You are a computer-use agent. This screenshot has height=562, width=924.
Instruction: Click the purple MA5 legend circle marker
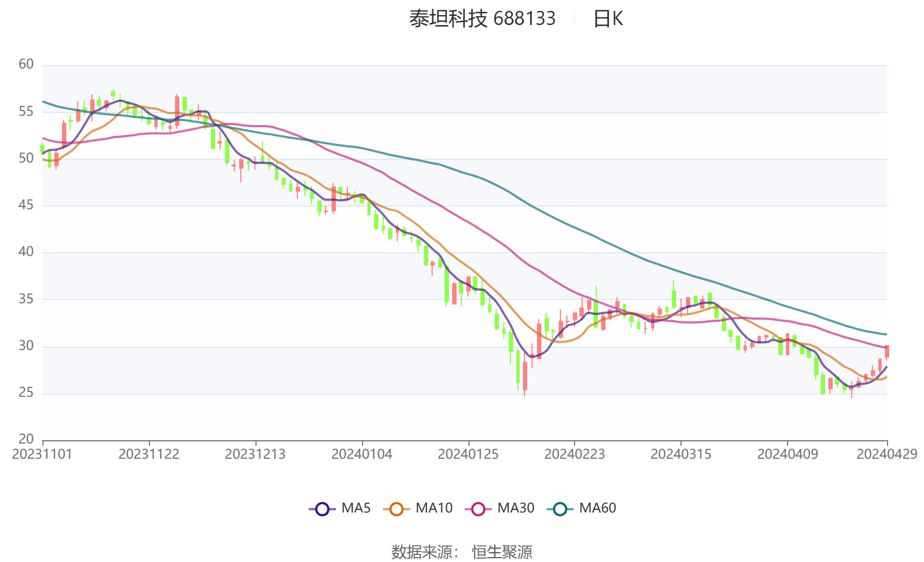tap(322, 509)
